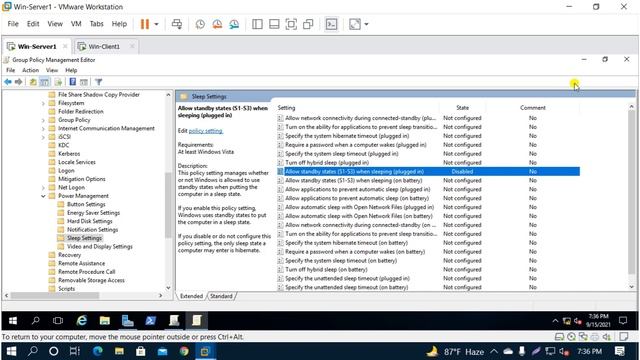Image resolution: width=640 pixels, height=360 pixels.
Task: Open the stretch guest dropdown arrow
Action: (366, 24)
